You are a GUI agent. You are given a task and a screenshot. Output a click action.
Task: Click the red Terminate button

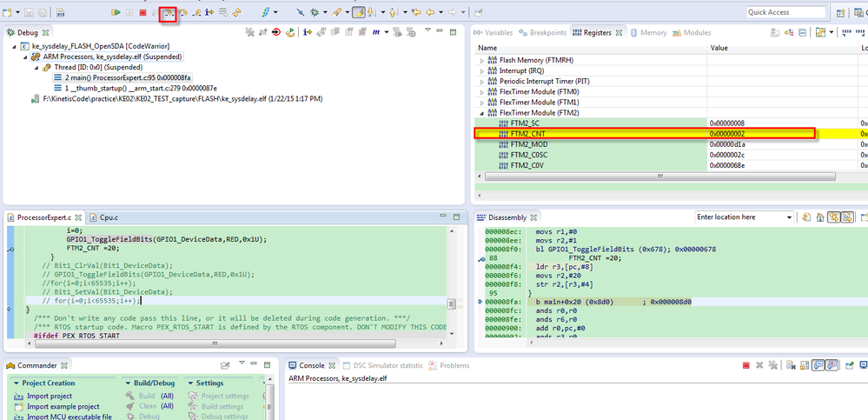point(142,12)
